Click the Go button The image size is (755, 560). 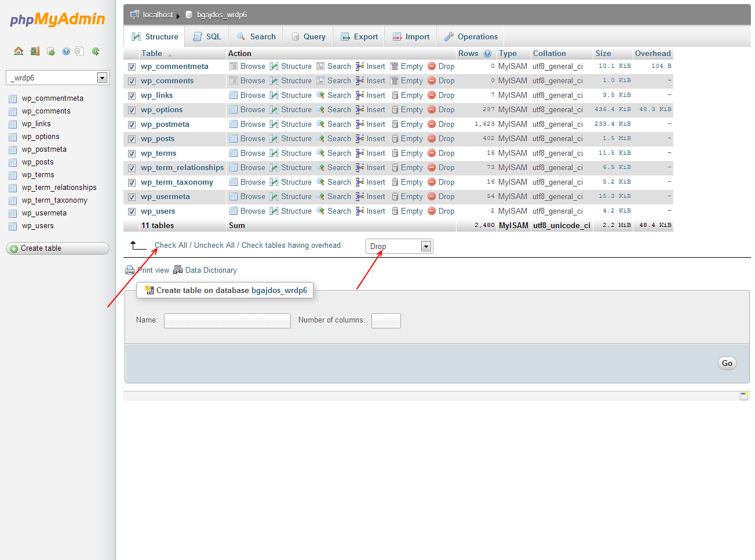coord(727,363)
